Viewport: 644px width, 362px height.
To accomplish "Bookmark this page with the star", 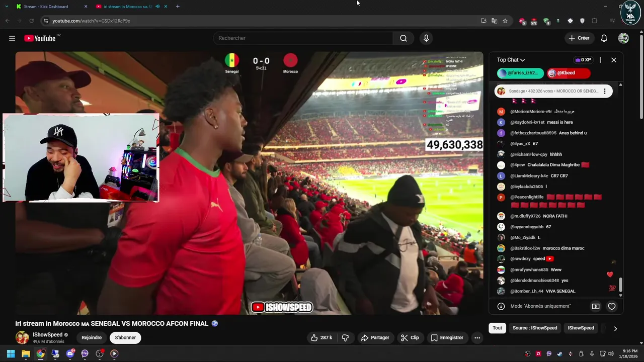I will pos(505,21).
